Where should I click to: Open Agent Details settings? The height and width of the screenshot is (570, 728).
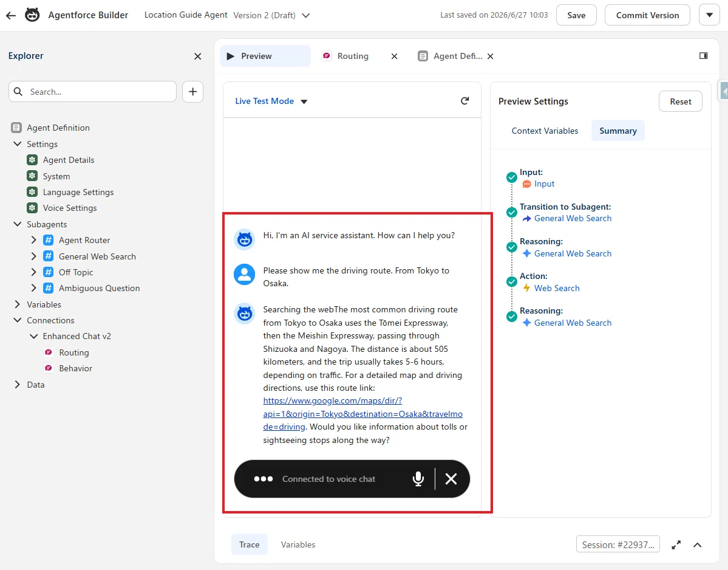pos(68,160)
